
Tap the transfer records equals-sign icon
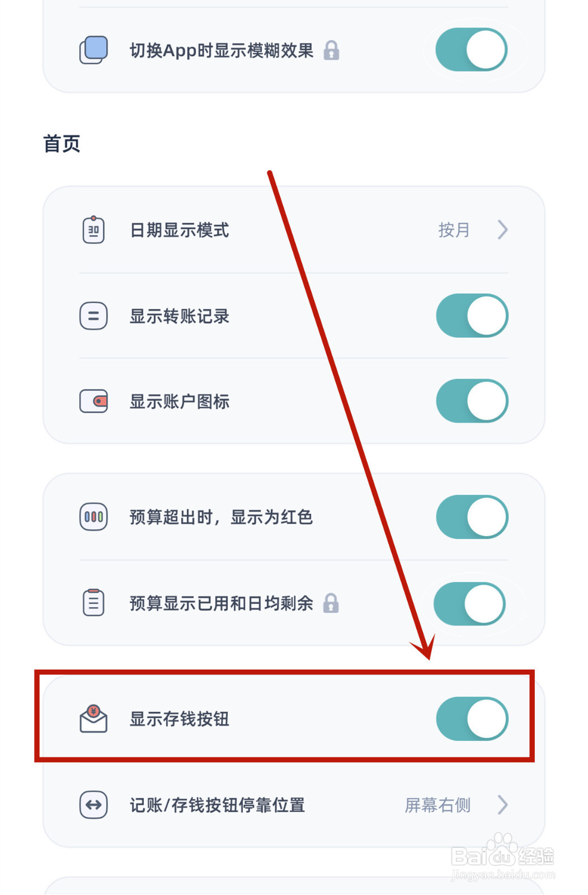pos(93,315)
